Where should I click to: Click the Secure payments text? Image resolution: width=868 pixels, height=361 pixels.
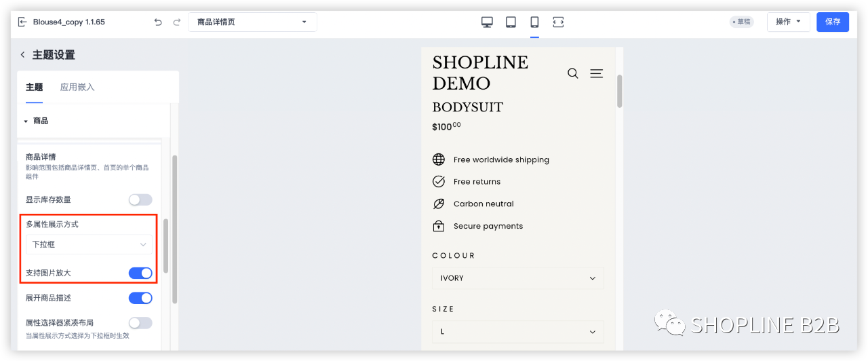tap(488, 226)
